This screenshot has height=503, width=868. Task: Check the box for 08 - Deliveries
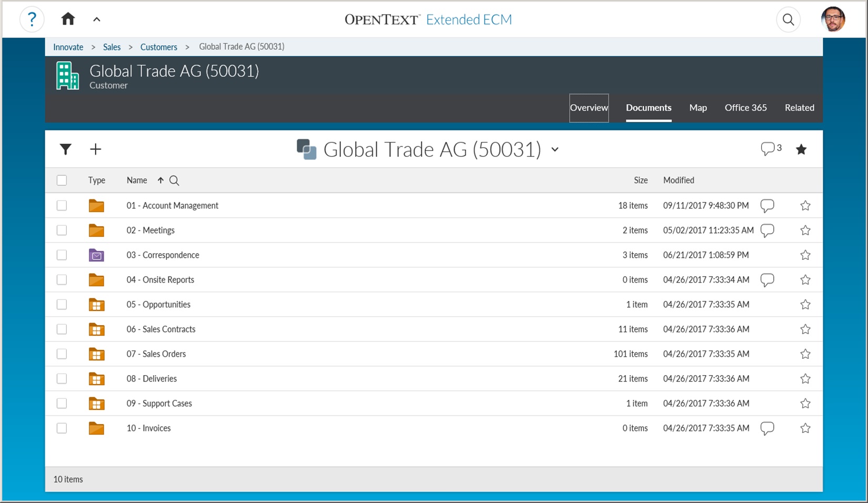[x=62, y=379]
